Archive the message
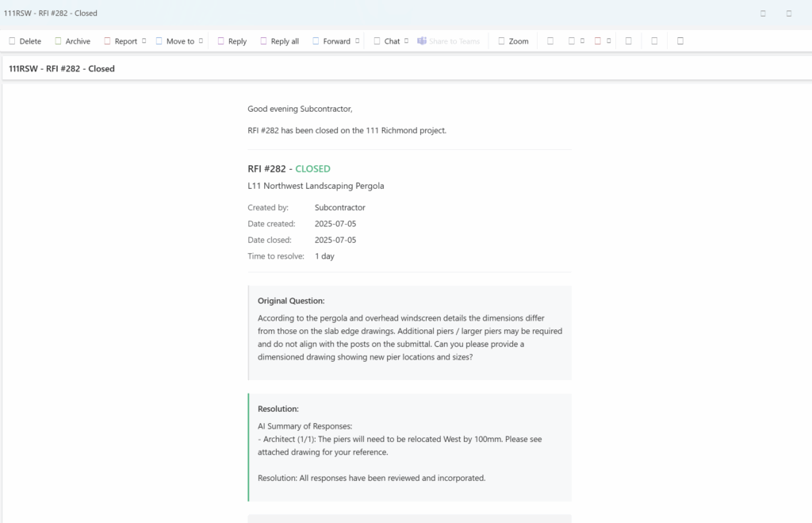This screenshot has height=523, width=812. tap(72, 41)
